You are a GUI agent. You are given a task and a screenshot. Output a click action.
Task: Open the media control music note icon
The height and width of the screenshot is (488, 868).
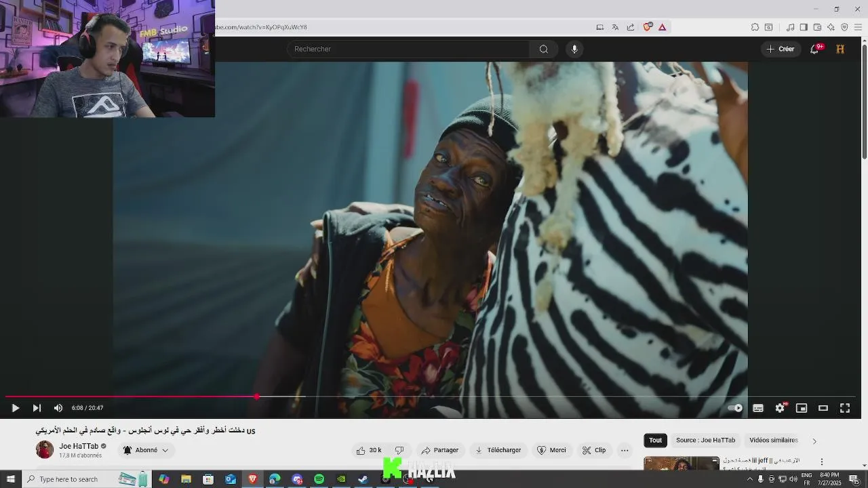[791, 27]
